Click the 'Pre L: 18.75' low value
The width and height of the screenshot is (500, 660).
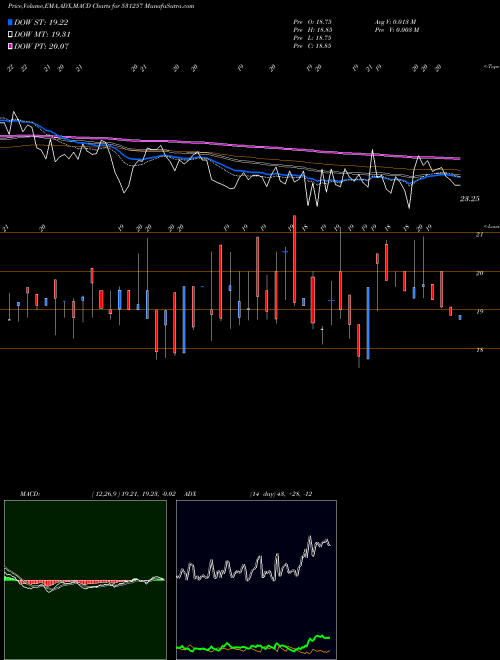point(312,37)
